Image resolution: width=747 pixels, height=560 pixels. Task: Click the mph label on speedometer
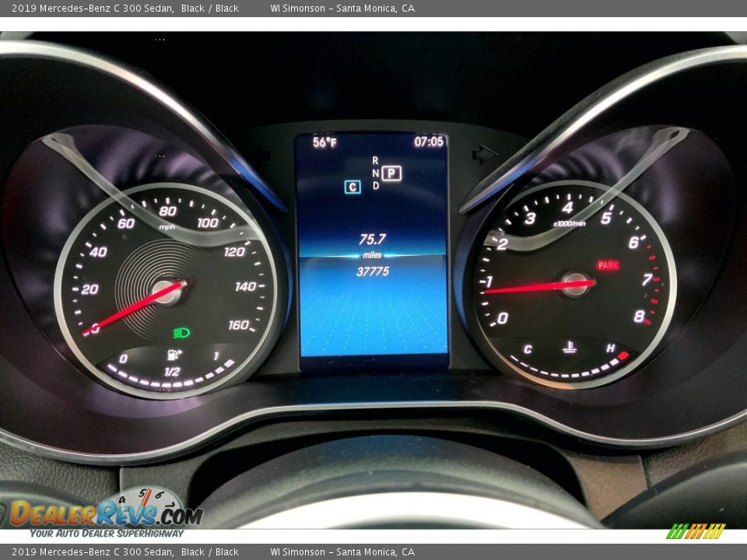point(167,227)
